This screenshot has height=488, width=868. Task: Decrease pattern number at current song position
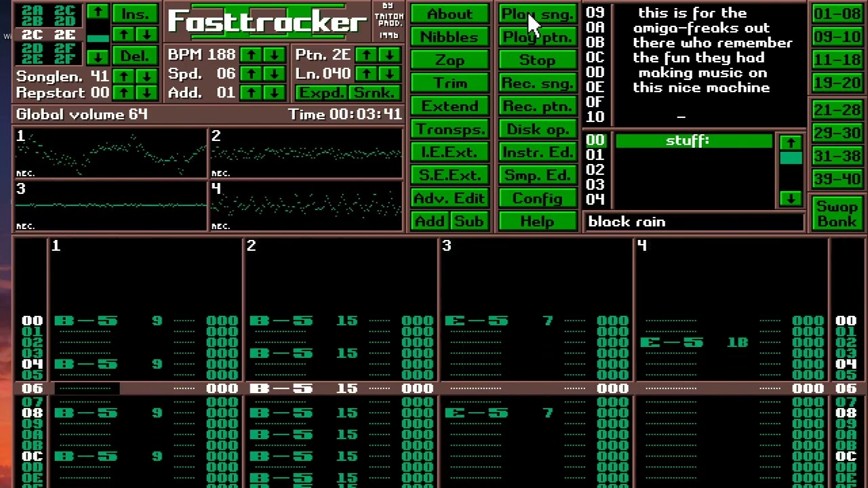146,34
